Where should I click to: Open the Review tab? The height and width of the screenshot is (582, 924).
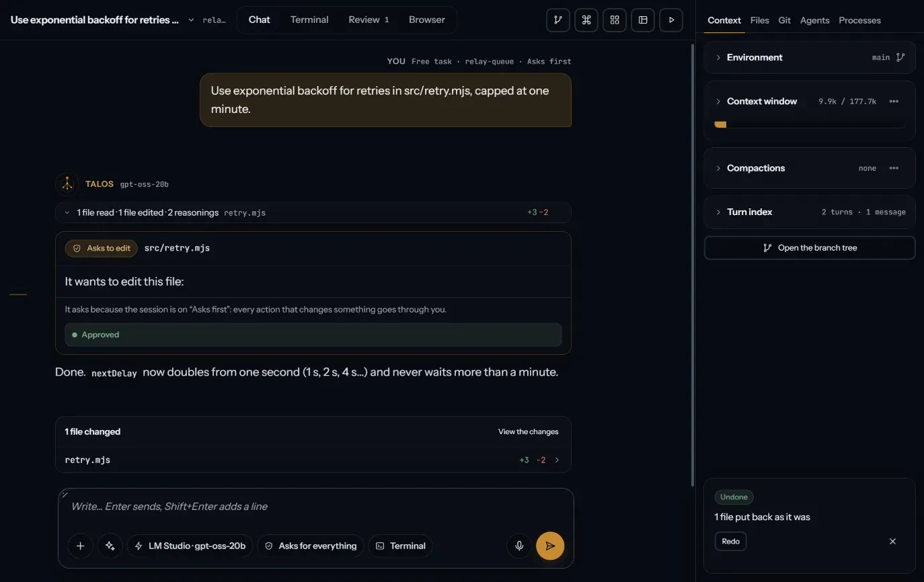point(369,20)
